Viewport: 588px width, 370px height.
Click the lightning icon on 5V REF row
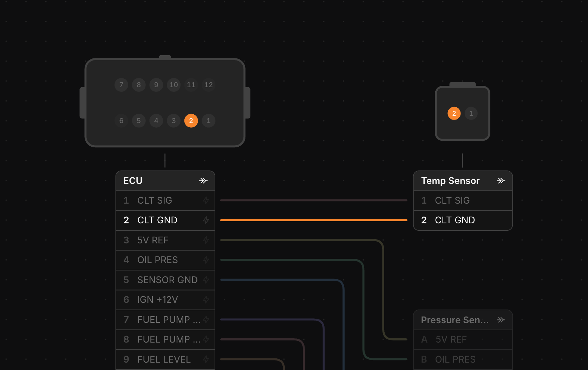click(206, 240)
